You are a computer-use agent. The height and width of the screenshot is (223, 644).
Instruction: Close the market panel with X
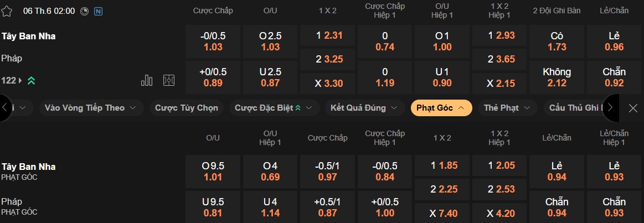[633, 108]
